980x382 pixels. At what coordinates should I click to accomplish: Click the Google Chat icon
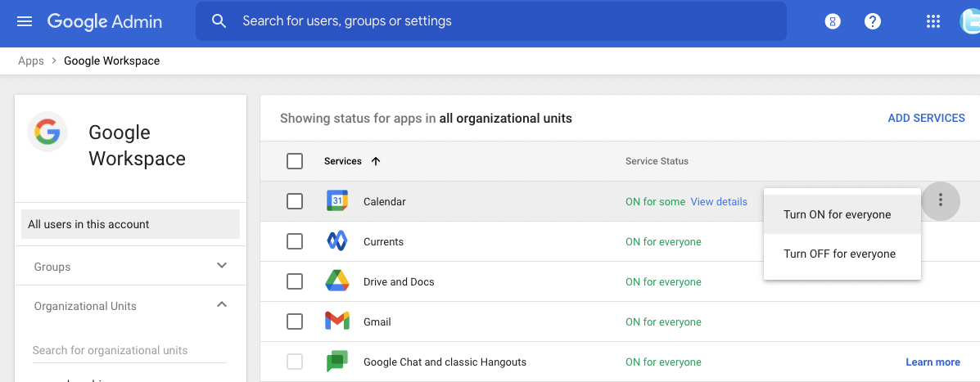(336, 362)
